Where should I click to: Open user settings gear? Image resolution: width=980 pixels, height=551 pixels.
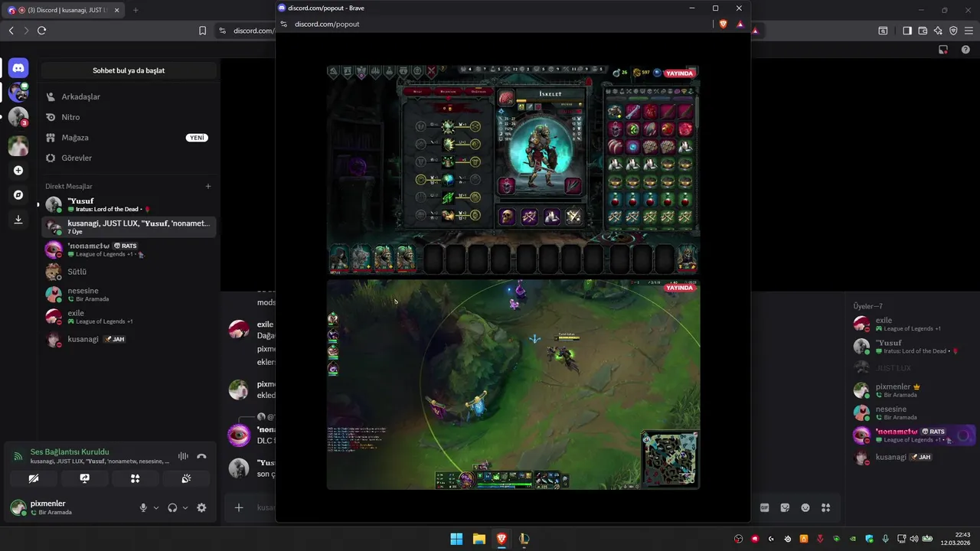click(201, 507)
